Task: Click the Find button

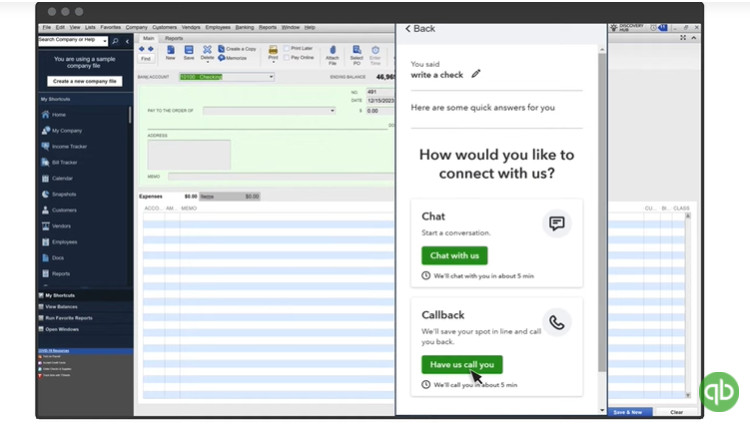Action: click(146, 58)
